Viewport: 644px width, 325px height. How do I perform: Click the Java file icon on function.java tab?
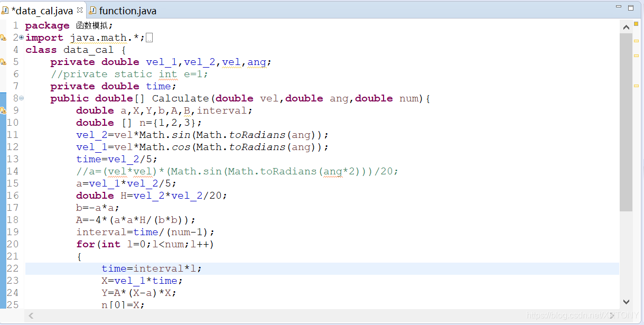[93, 10]
